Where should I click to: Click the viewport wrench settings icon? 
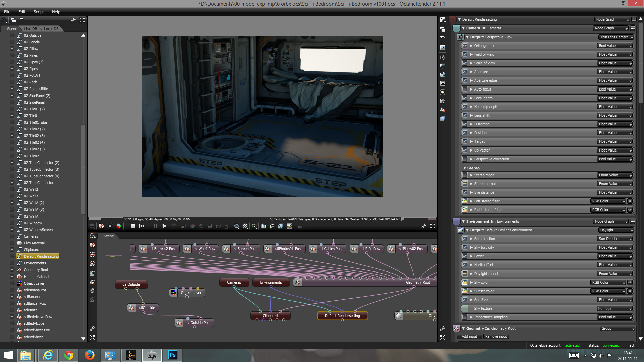click(x=424, y=226)
